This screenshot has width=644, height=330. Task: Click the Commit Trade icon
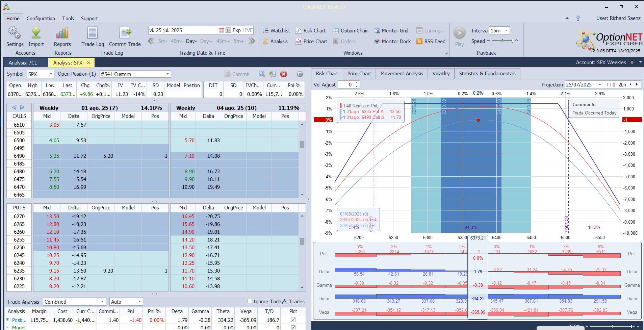pos(125,33)
